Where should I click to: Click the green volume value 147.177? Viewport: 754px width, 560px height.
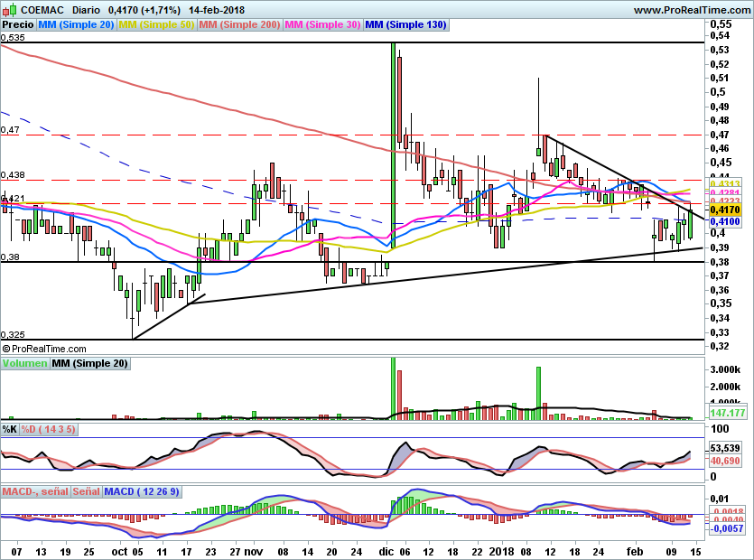(x=726, y=413)
